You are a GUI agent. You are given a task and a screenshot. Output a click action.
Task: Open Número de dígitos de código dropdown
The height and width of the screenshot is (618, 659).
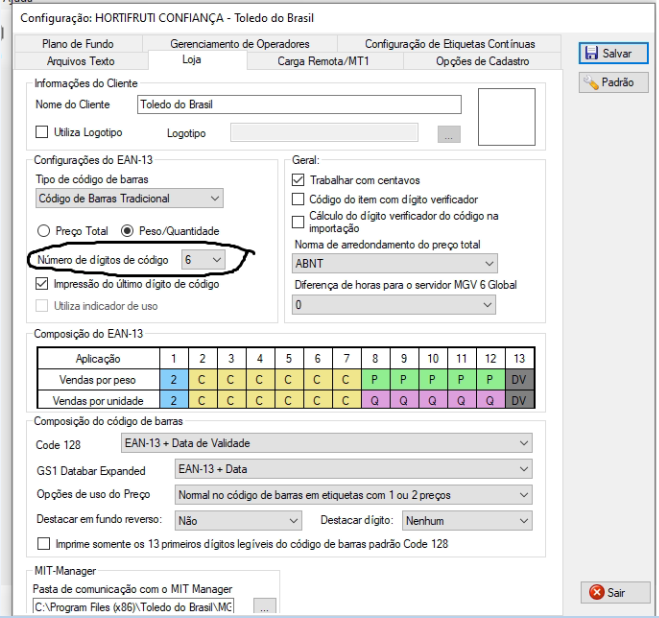203,260
